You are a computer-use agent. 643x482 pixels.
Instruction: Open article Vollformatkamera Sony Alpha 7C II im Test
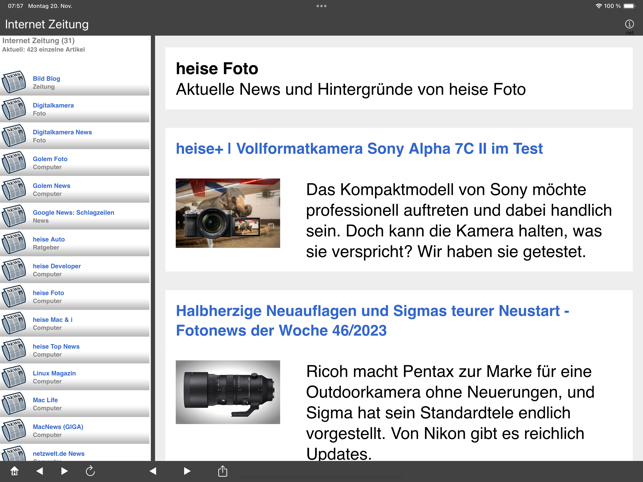359,148
